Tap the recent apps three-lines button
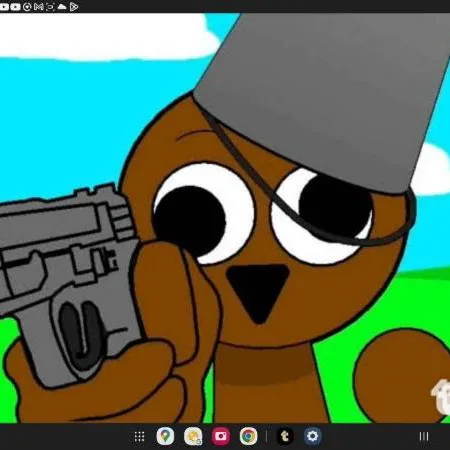450x450 pixels. tap(424, 436)
